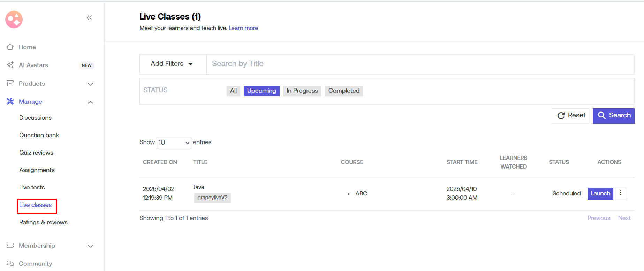Open the three-dot actions menu for Java
This screenshot has height=271, width=644.
pos(620,193)
